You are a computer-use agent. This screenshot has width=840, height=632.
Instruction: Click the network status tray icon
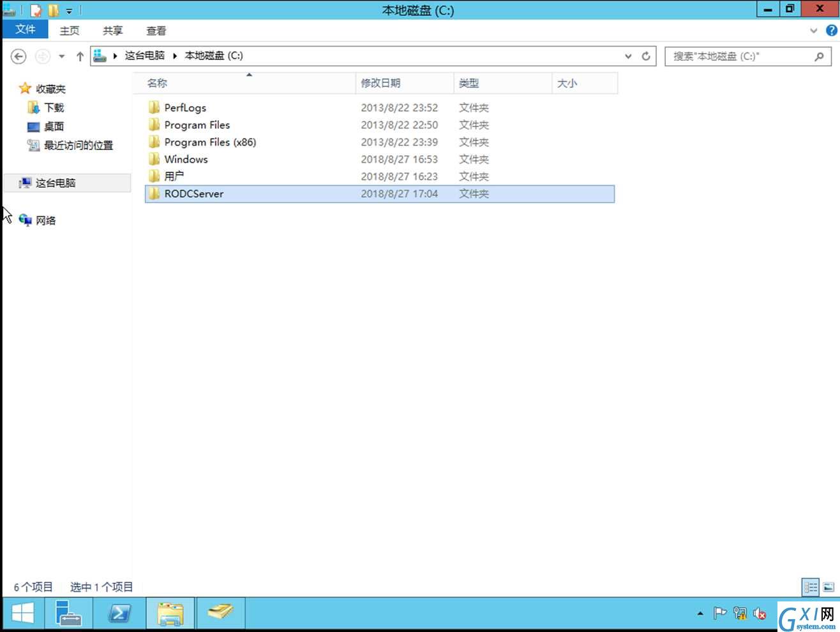[740, 613]
